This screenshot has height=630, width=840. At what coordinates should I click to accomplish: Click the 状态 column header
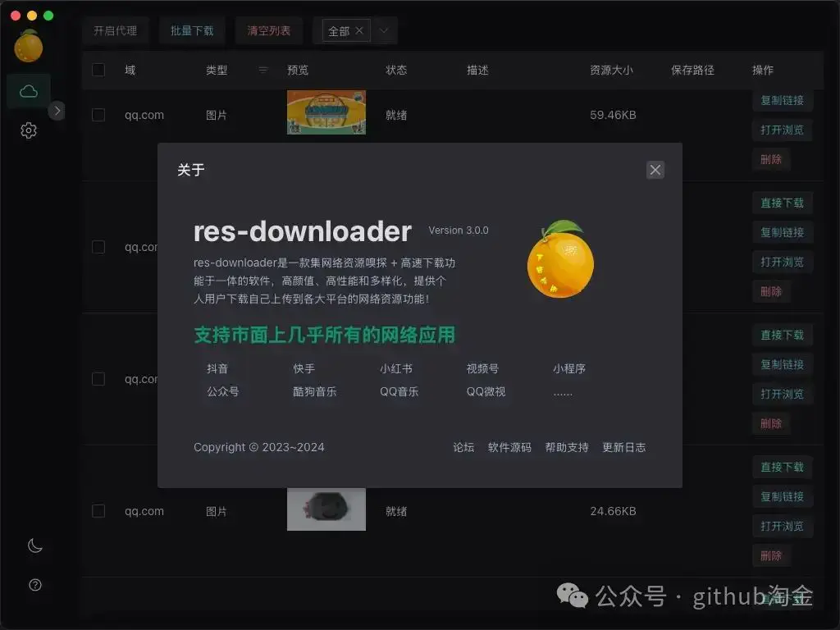point(396,70)
